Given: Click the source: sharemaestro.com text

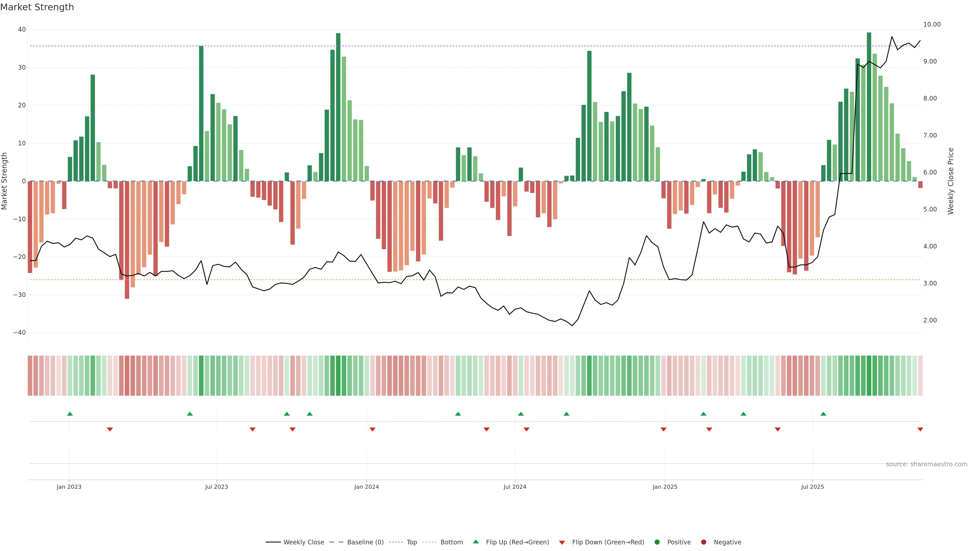Looking at the screenshot, I should (926, 464).
